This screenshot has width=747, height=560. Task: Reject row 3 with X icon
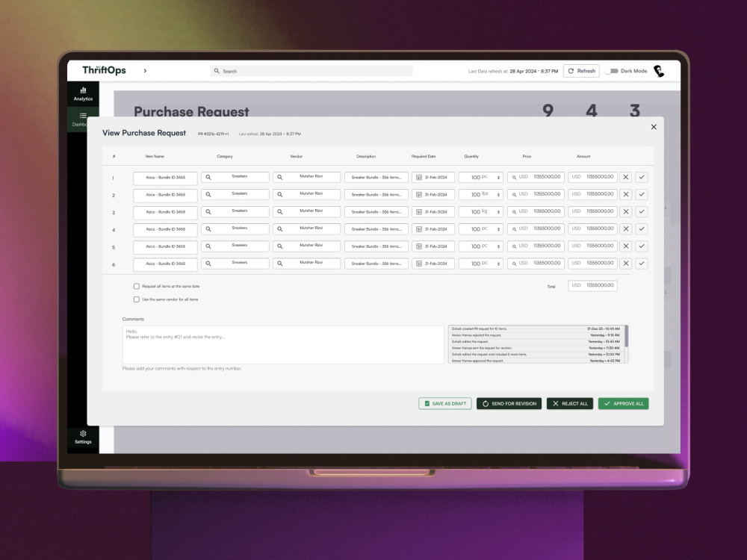pyautogui.click(x=625, y=211)
